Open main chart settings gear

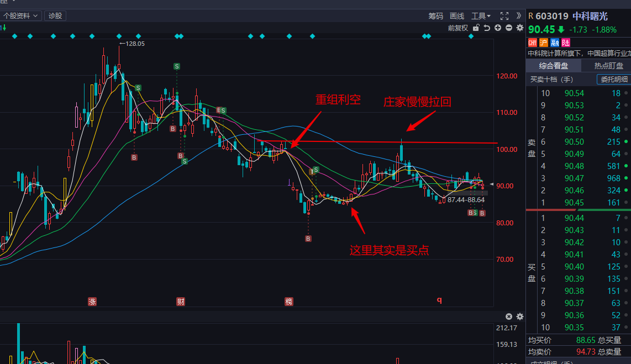click(519, 28)
